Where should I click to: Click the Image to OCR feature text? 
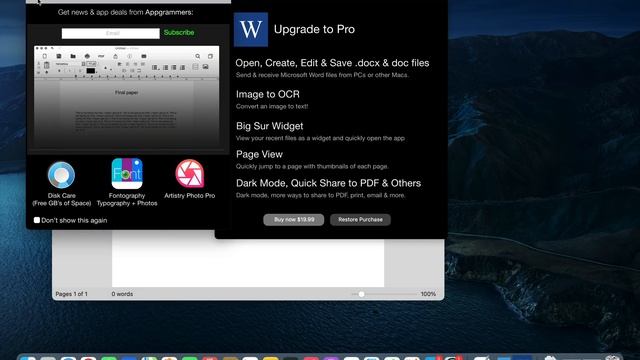pos(268,94)
